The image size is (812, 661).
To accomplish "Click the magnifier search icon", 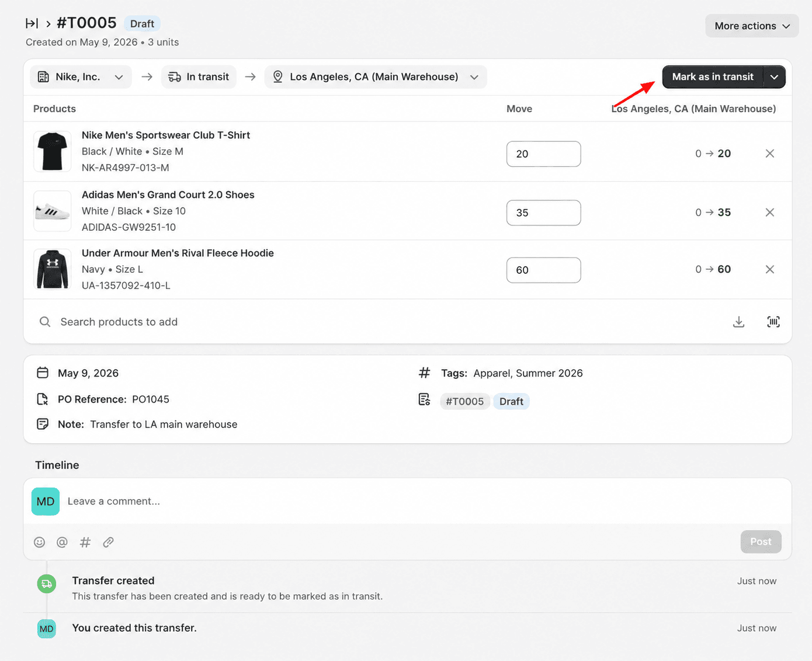I will [45, 322].
